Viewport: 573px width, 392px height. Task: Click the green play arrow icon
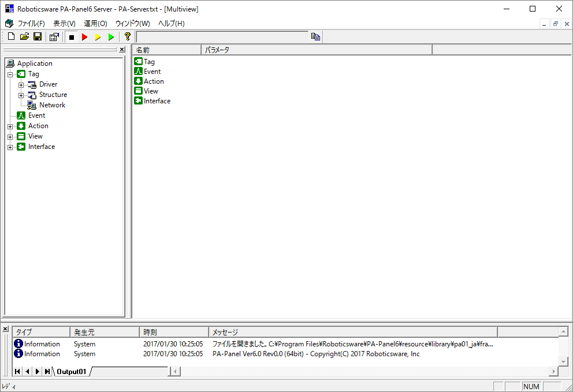[111, 37]
